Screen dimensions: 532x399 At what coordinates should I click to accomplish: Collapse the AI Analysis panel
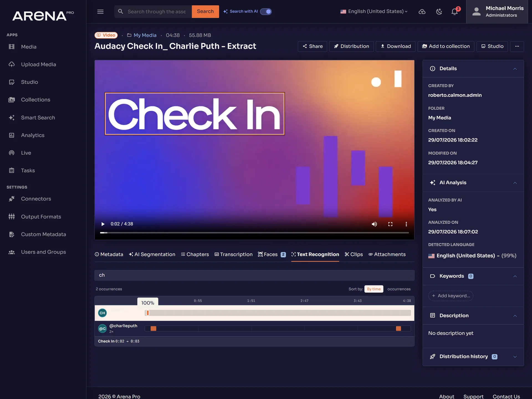(x=515, y=183)
